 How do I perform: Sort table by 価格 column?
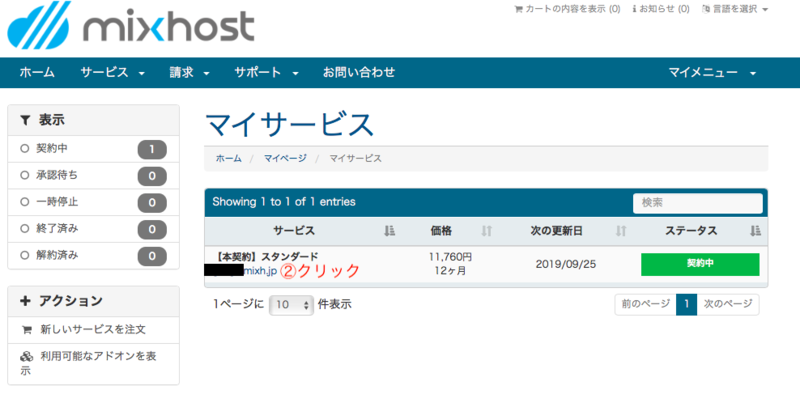tap(452, 231)
